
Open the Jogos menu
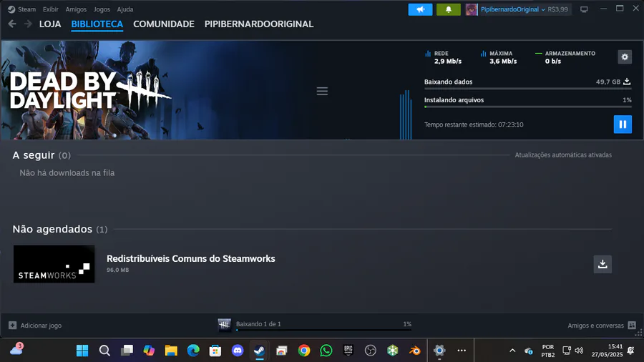102,9
